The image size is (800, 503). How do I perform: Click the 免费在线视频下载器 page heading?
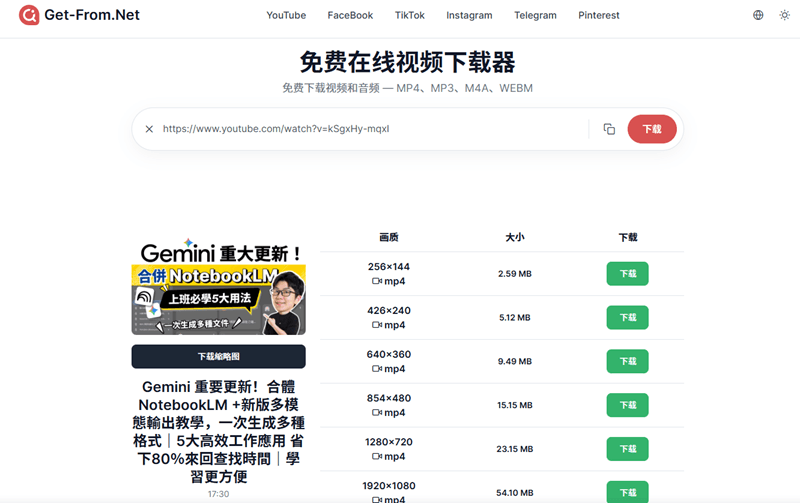click(x=407, y=62)
